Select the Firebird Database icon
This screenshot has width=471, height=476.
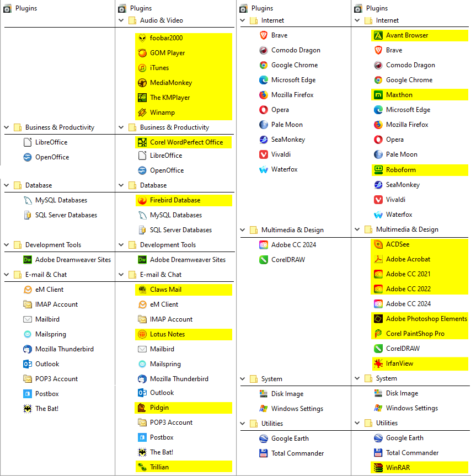[142, 200]
